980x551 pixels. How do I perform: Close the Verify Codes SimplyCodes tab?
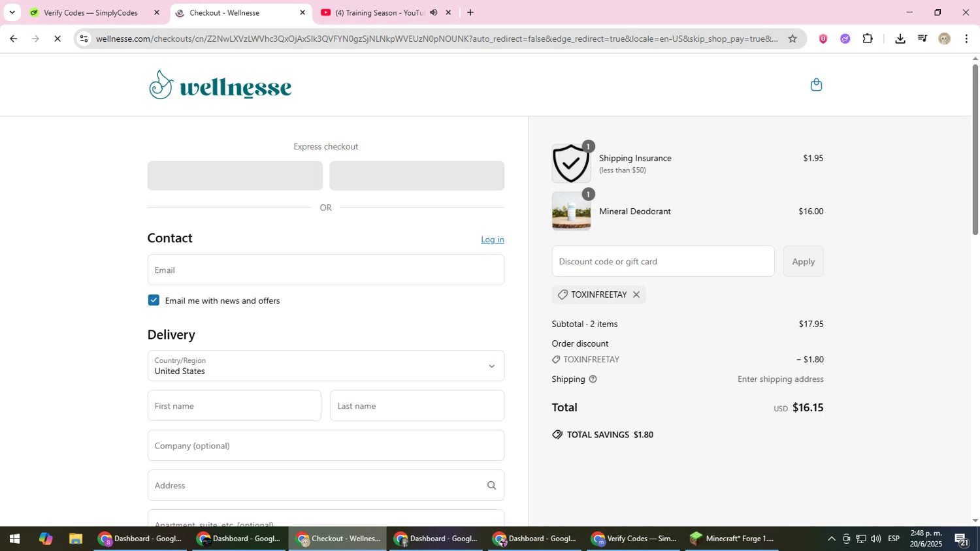tap(156, 12)
